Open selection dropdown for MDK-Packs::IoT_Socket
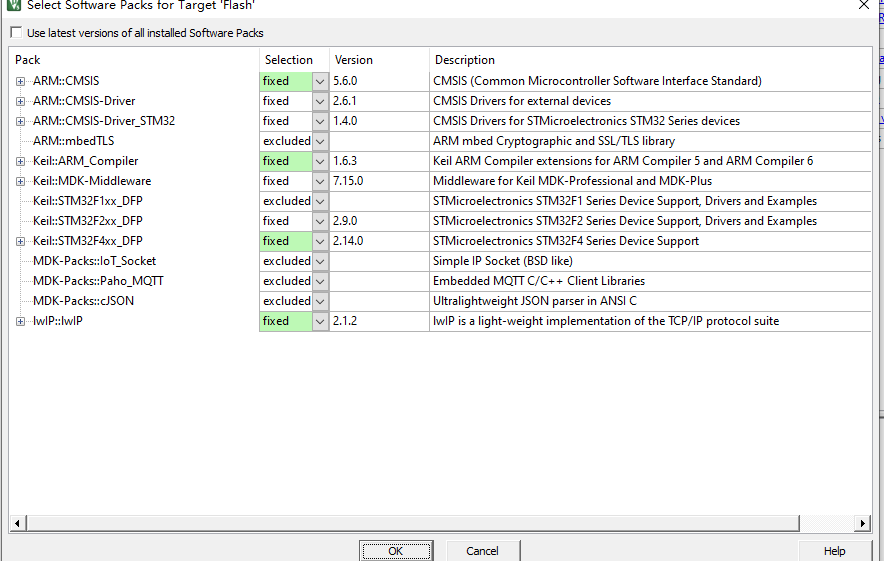 320,262
